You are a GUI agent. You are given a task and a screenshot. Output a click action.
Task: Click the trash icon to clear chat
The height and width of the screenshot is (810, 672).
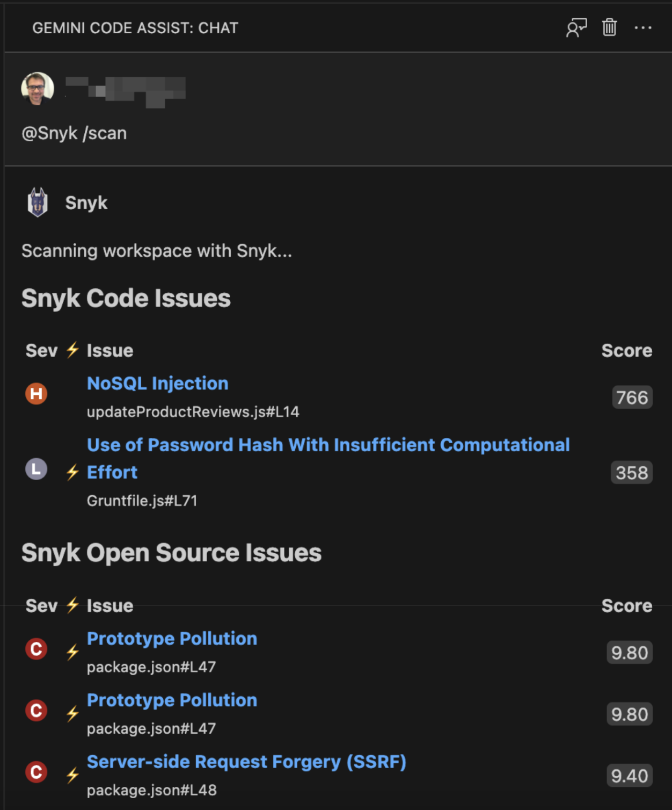click(609, 27)
